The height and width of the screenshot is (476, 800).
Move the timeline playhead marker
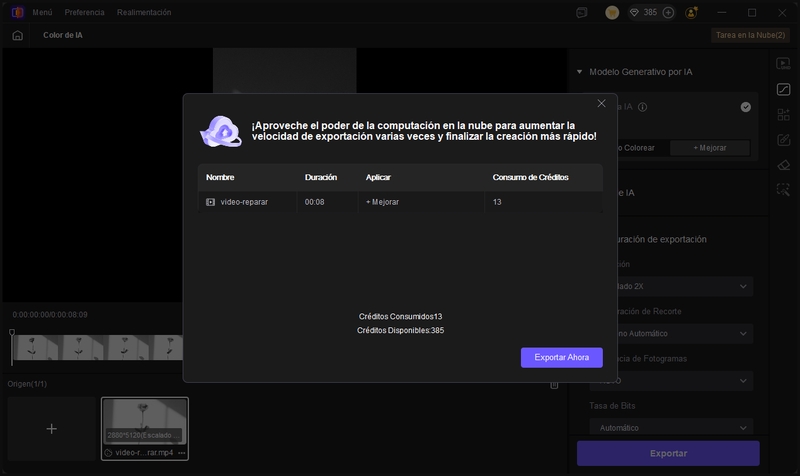click(12, 333)
